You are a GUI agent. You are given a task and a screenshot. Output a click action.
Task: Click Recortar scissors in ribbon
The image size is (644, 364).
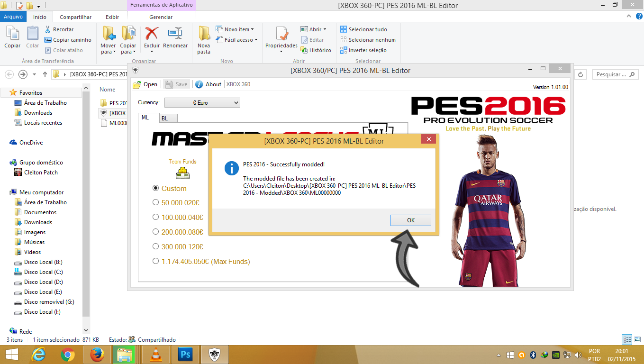59,29
